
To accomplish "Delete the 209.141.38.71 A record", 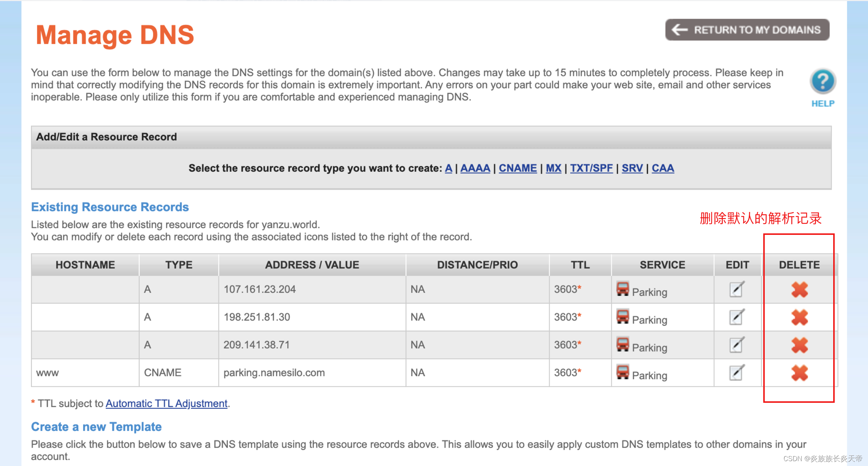I will (800, 345).
